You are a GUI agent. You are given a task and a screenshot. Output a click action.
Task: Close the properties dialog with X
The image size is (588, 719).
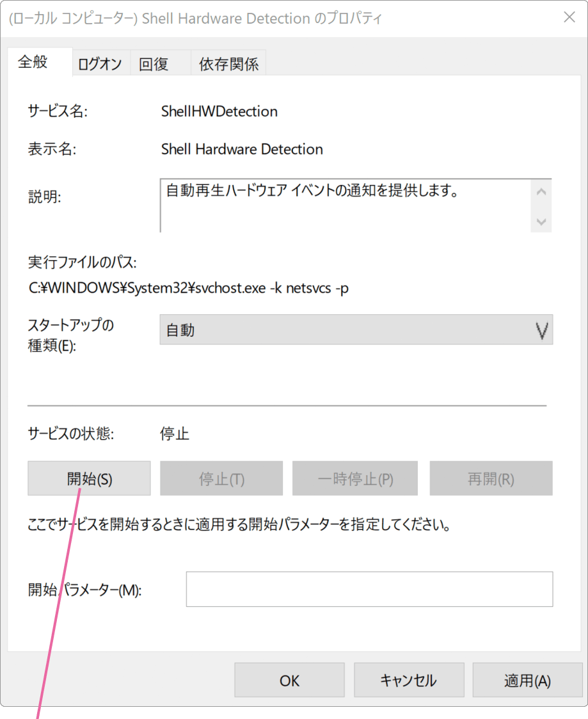[569, 17]
